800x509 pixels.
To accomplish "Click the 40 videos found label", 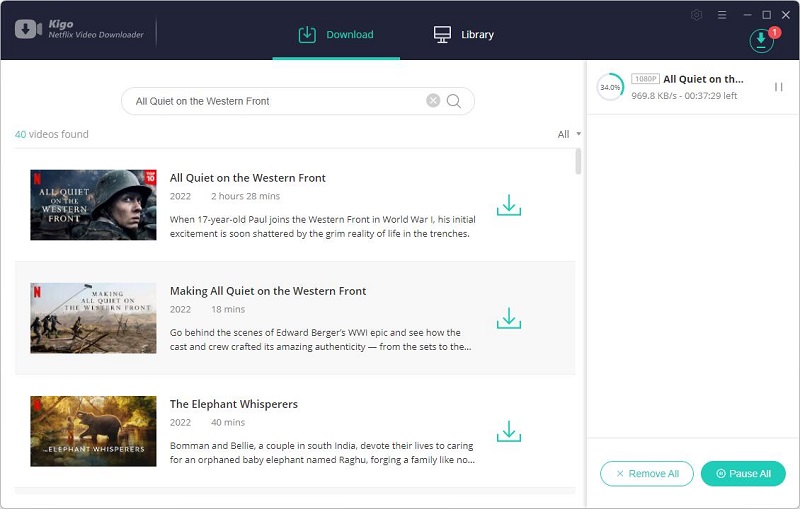I will 52,134.
